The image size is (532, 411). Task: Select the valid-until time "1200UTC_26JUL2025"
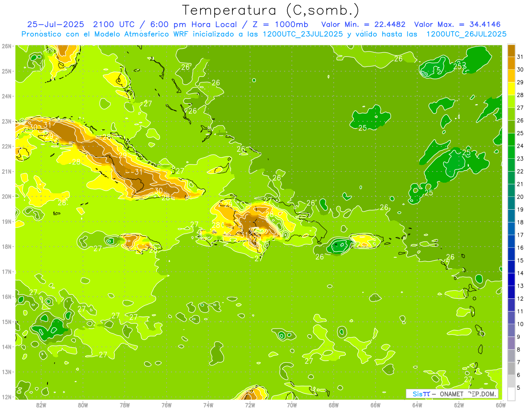pos(466,34)
